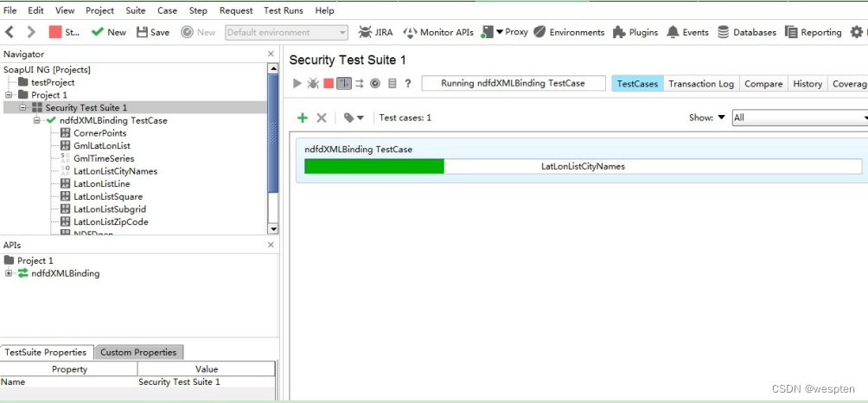This screenshot has height=403, width=868.
Task: Collapse the Security Test Suite 1 node
Action: [x=23, y=107]
